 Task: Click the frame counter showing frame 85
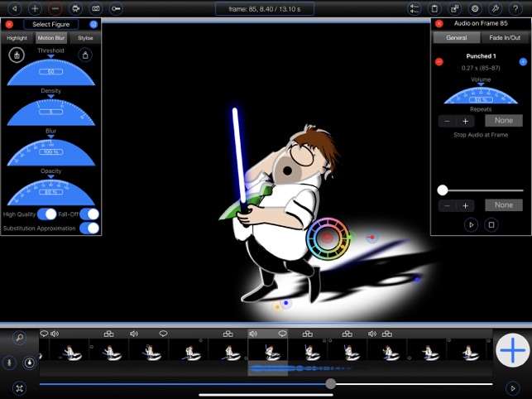tap(265, 9)
